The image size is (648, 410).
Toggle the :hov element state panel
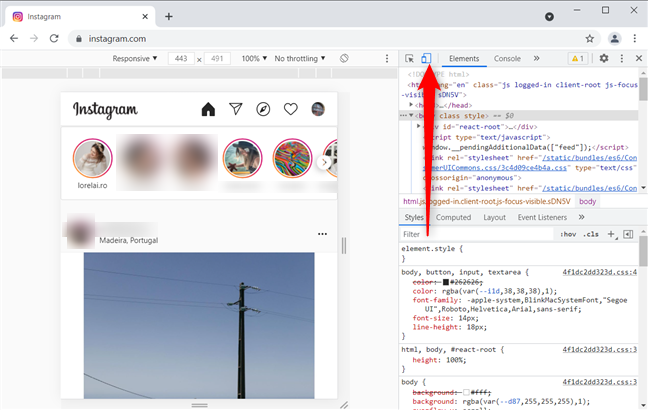[x=568, y=234]
